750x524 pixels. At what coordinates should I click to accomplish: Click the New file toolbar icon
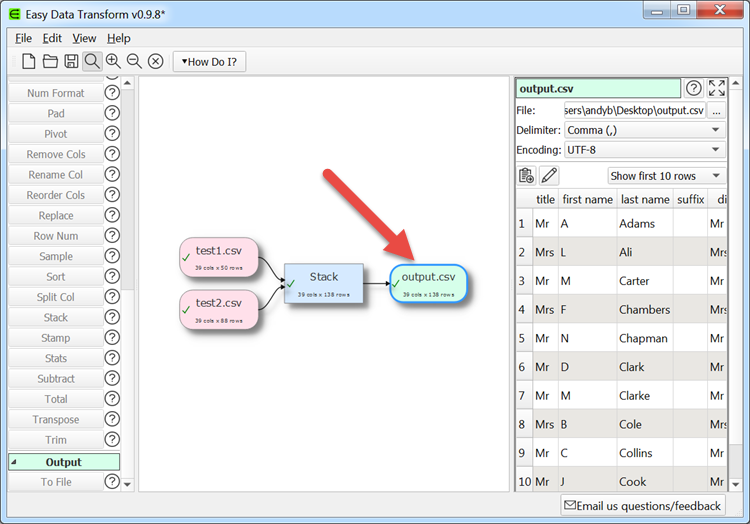click(29, 61)
